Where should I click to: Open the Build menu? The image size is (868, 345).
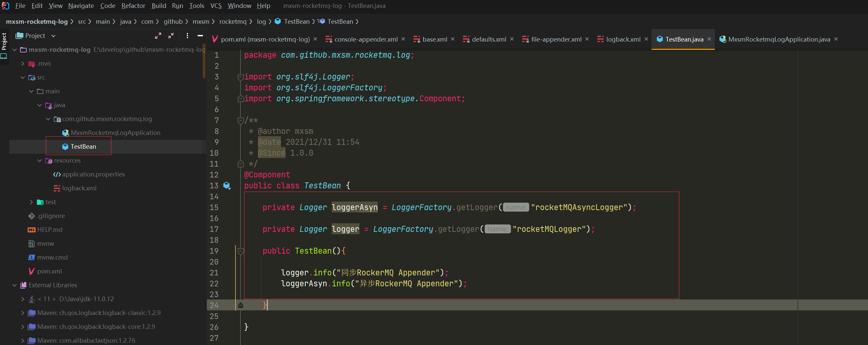(x=159, y=6)
